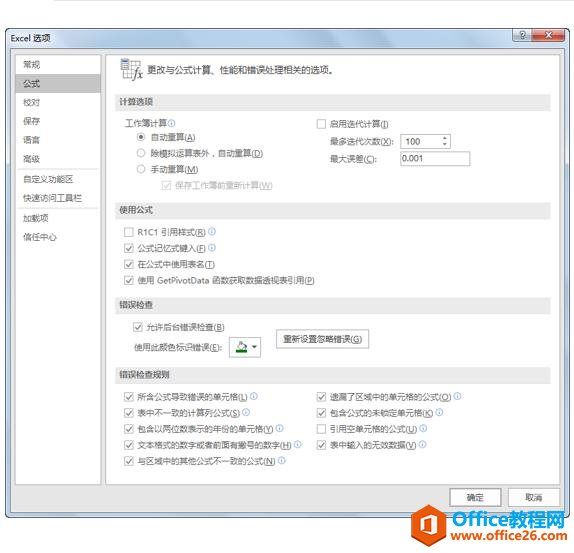
Task: Select 自动重算 radio button
Action: [x=141, y=137]
